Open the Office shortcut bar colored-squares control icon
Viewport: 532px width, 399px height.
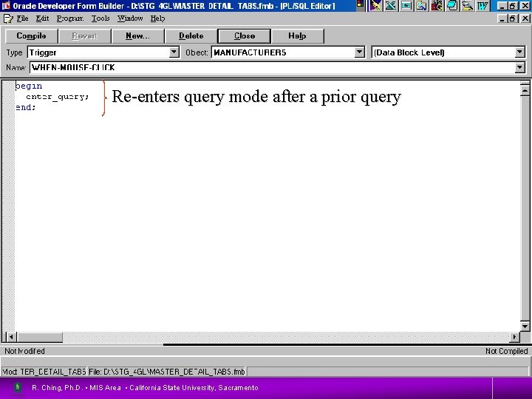(360, 5)
